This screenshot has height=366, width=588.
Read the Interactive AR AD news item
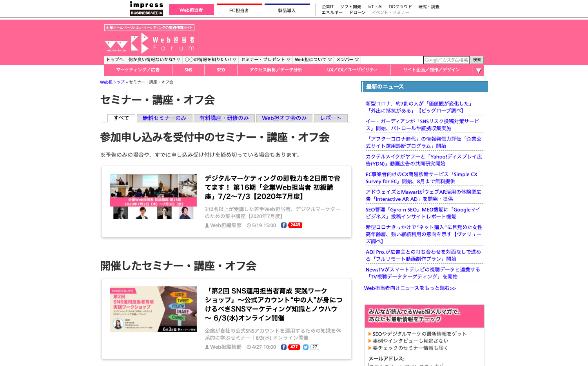tap(423, 195)
